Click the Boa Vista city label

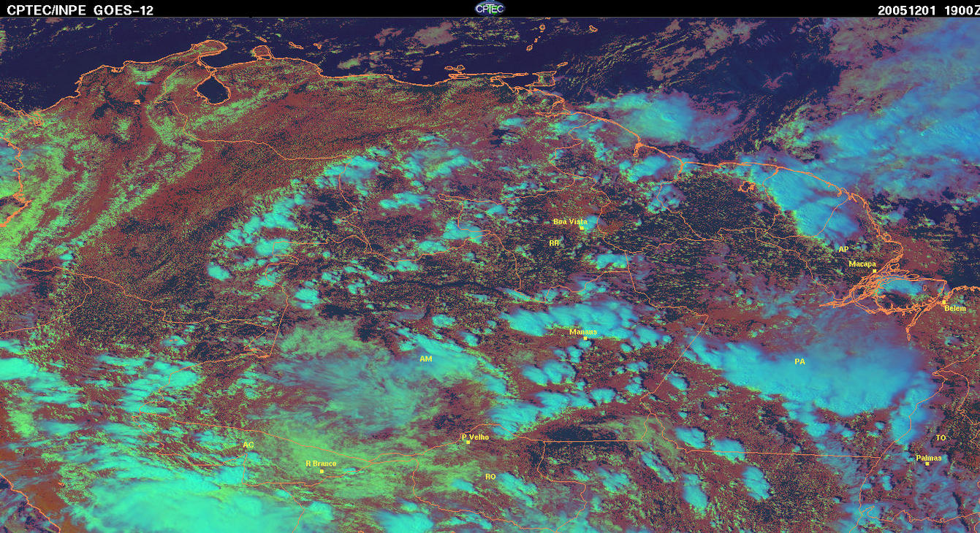pos(570,221)
